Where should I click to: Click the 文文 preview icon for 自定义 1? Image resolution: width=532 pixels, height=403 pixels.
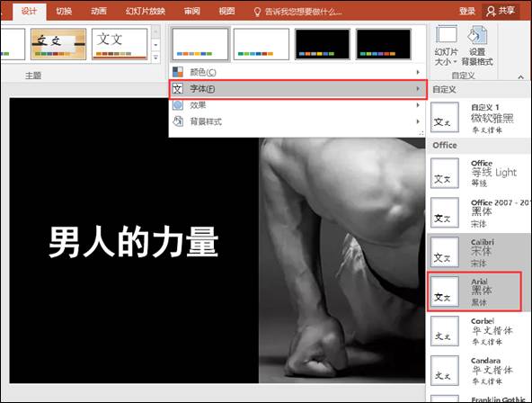(x=445, y=118)
